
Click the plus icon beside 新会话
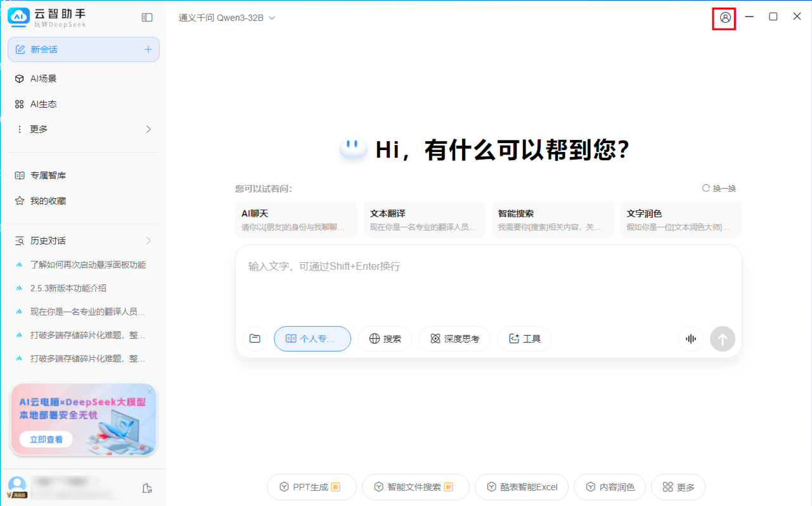pyautogui.click(x=148, y=49)
